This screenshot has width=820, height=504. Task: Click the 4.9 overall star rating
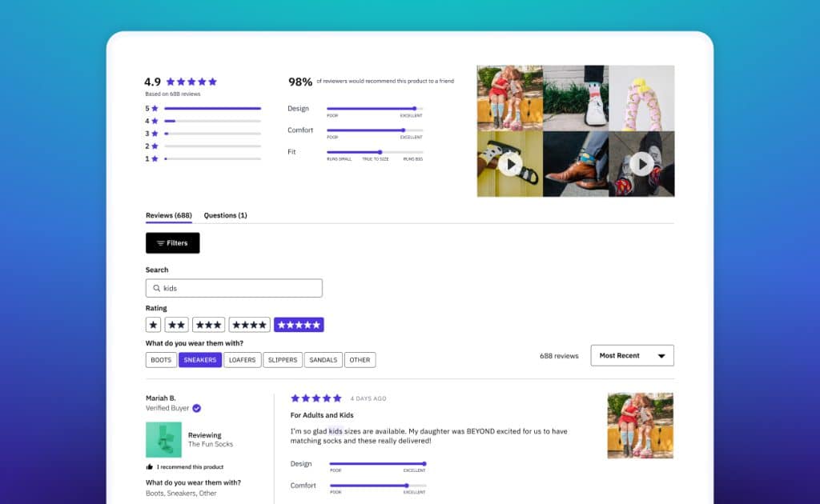tap(191, 82)
